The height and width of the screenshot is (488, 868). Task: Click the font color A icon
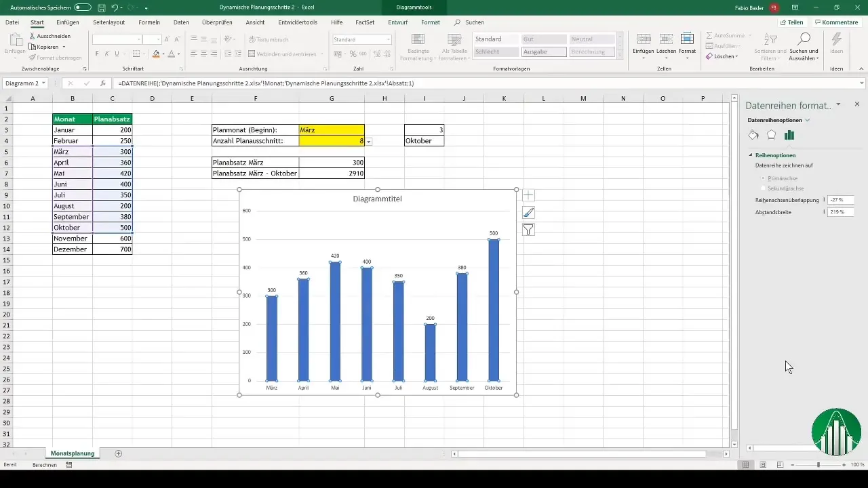(171, 54)
